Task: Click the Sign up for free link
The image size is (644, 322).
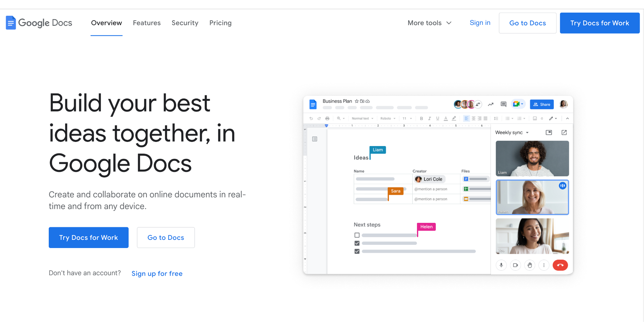Action: 157,274
